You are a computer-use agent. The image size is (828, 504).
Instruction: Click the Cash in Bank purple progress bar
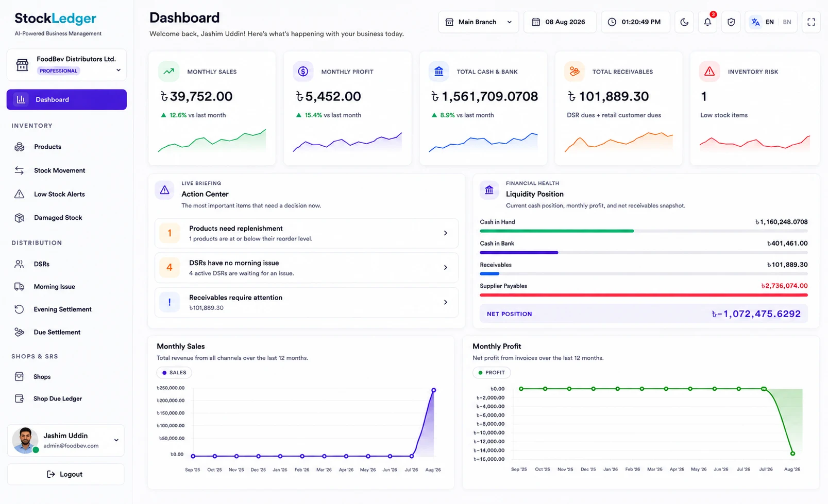point(519,253)
